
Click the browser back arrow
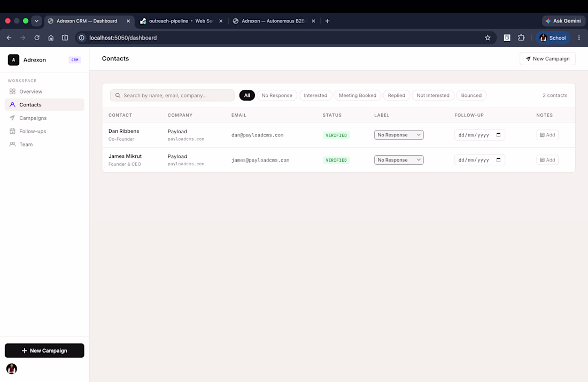click(9, 37)
